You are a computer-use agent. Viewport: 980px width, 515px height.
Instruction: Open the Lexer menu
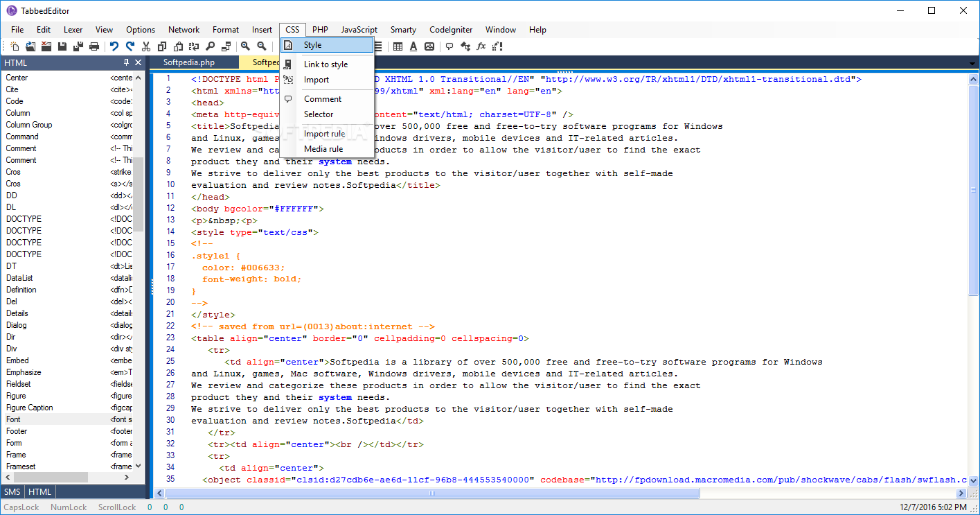point(73,30)
